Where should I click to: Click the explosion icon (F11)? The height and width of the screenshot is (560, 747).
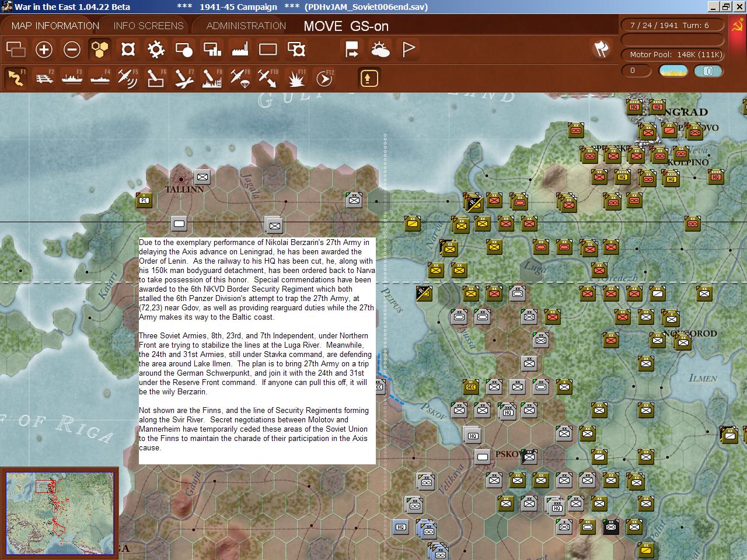click(x=296, y=78)
